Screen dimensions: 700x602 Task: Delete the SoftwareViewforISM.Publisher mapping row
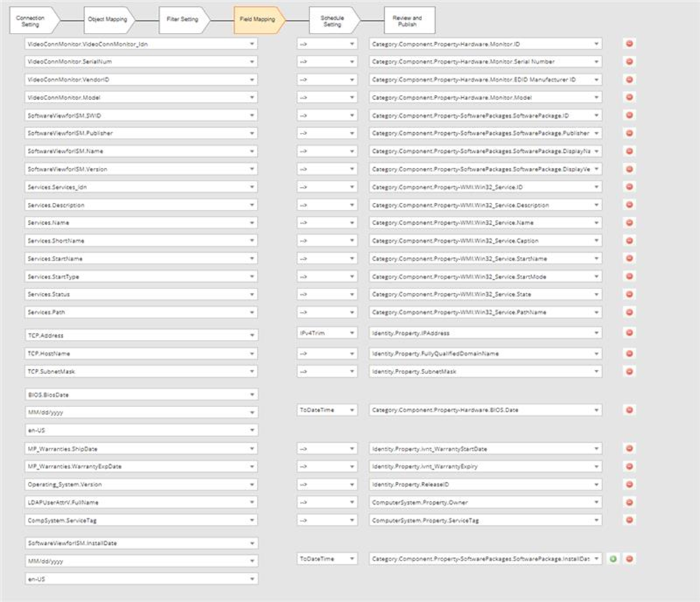(x=629, y=133)
